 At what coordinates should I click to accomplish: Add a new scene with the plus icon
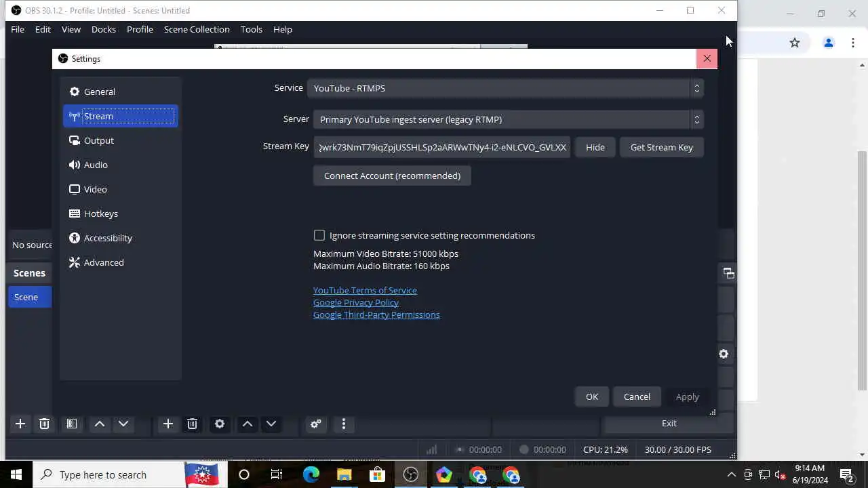click(x=20, y=424)
